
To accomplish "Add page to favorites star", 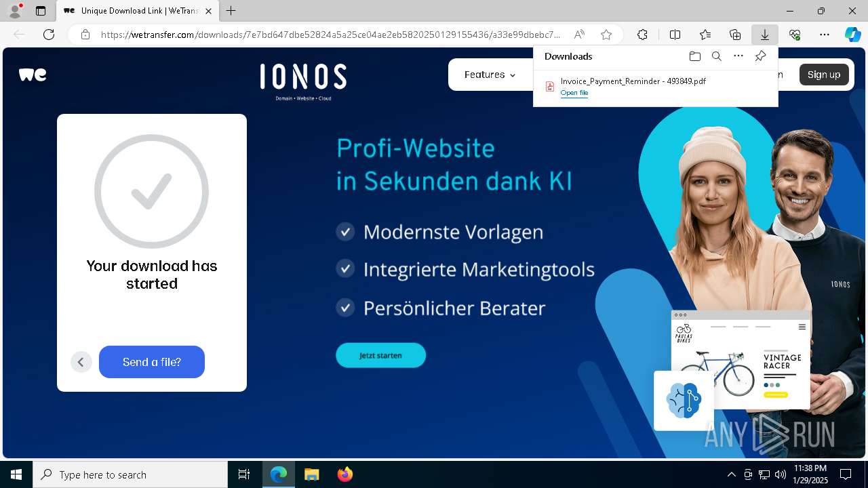I will pos(606,35).
